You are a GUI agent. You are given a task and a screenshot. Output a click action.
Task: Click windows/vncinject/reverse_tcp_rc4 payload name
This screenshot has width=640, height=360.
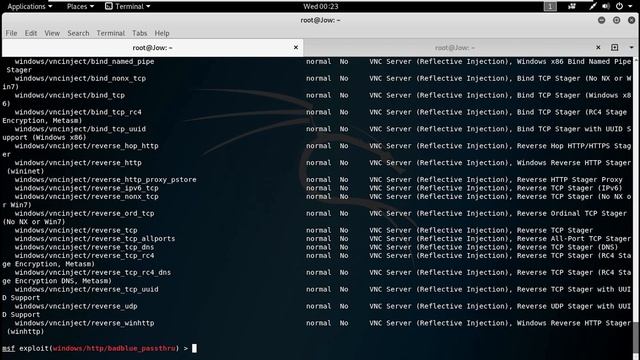pos(84,256)
